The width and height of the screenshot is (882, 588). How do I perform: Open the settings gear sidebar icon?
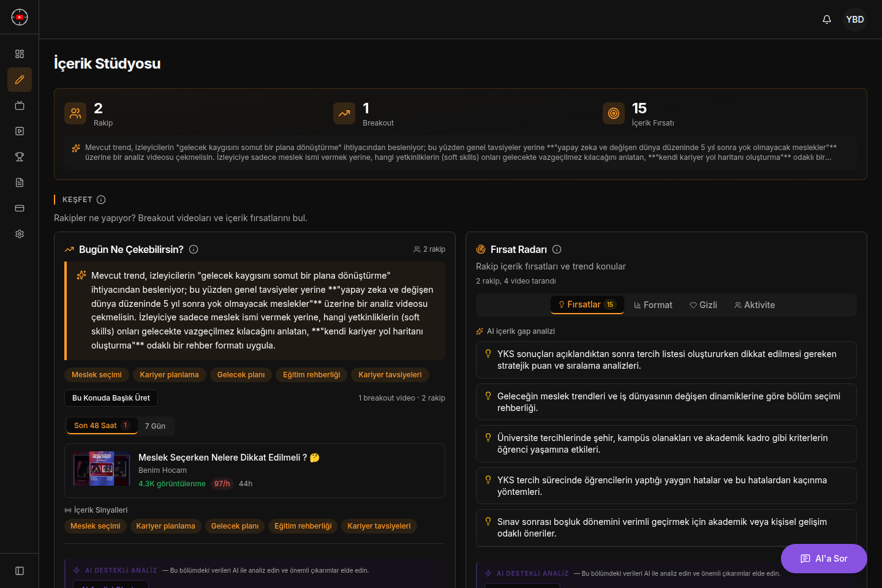pos(20,234)
